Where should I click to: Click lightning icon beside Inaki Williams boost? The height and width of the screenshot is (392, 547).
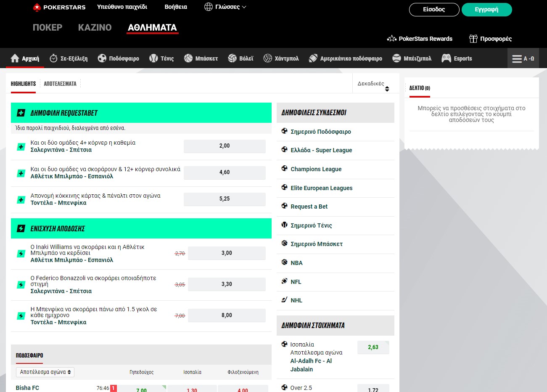click(21, 254)
